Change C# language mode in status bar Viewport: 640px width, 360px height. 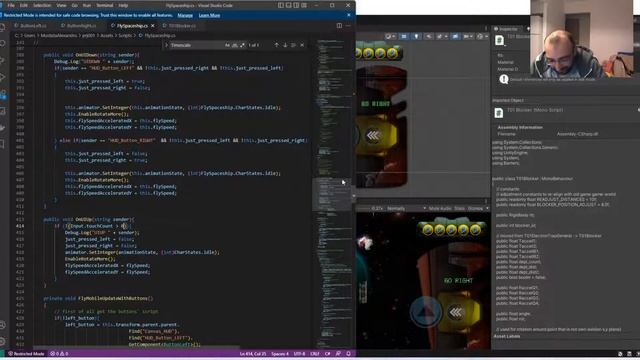click(x=327, y=353)
